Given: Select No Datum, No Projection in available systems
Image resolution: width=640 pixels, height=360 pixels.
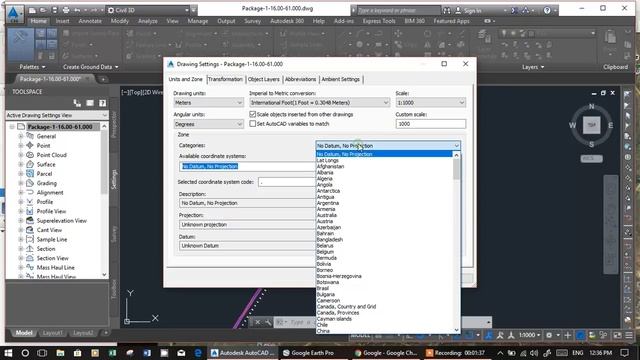Looking at the screenshot, I should (x=210, y=167).
